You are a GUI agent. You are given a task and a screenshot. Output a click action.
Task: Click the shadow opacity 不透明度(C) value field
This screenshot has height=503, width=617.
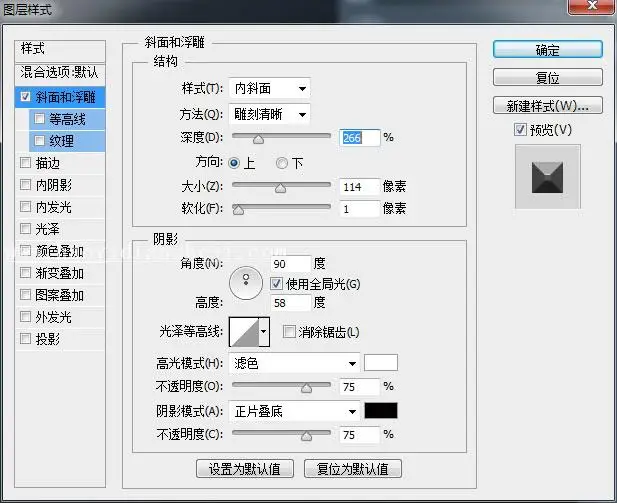coord(360,435)
